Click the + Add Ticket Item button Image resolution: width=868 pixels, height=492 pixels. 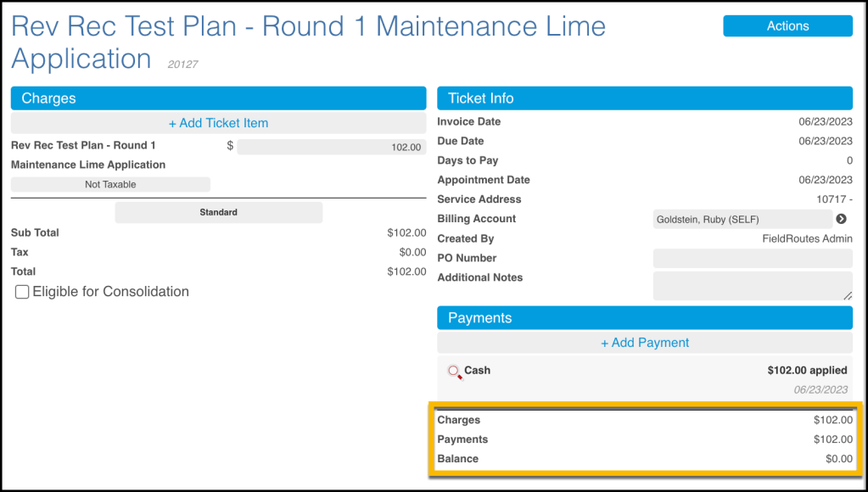click(x=218, y=123)
